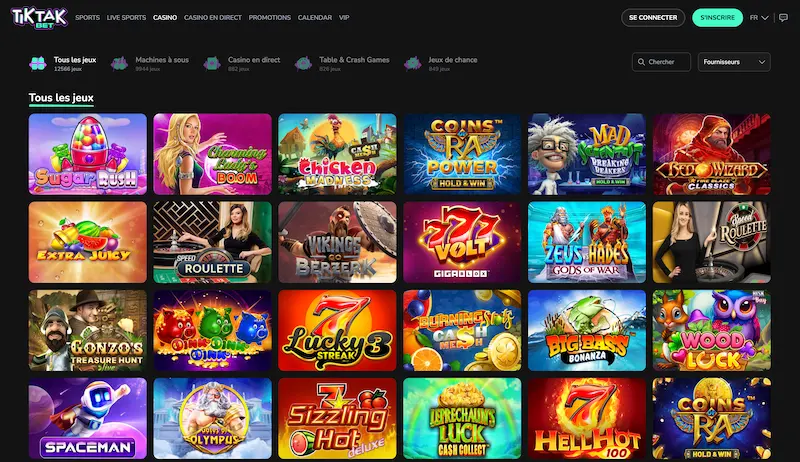Launch the Wood Luck game
Viewport: 800px width, 462px height.
[712, 330]
